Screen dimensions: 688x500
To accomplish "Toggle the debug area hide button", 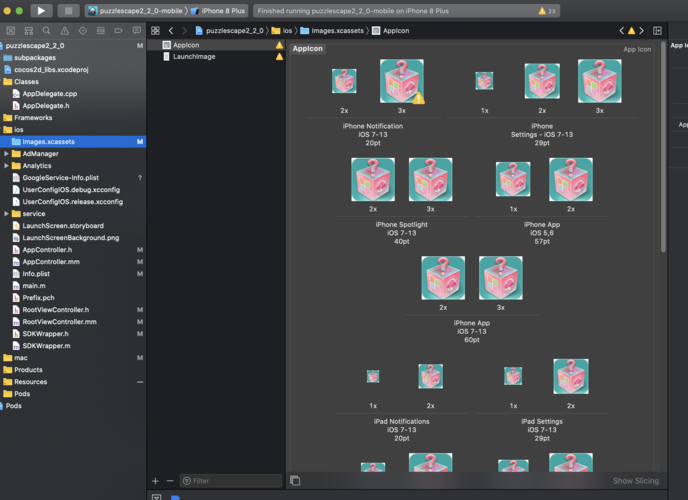I will [157, 496].
